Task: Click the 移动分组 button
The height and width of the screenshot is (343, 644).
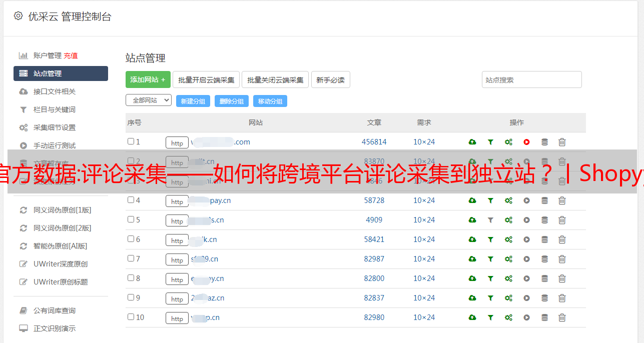Action: coord(270,101)
